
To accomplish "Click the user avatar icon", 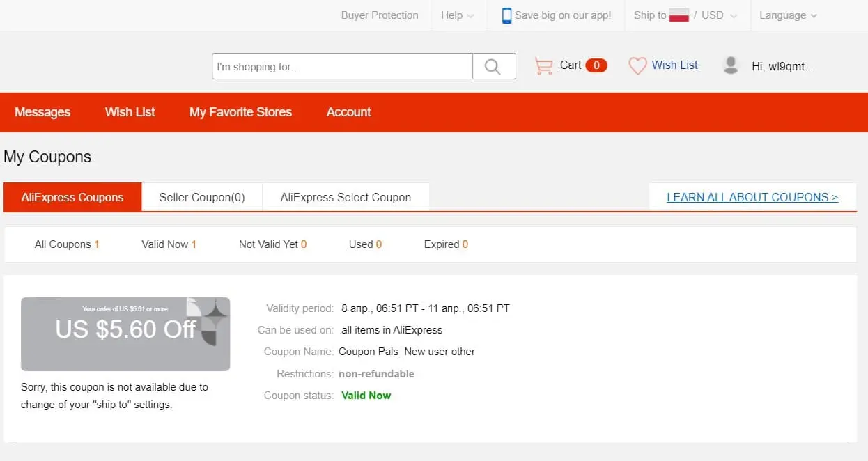I will click(x=731, y=65).
